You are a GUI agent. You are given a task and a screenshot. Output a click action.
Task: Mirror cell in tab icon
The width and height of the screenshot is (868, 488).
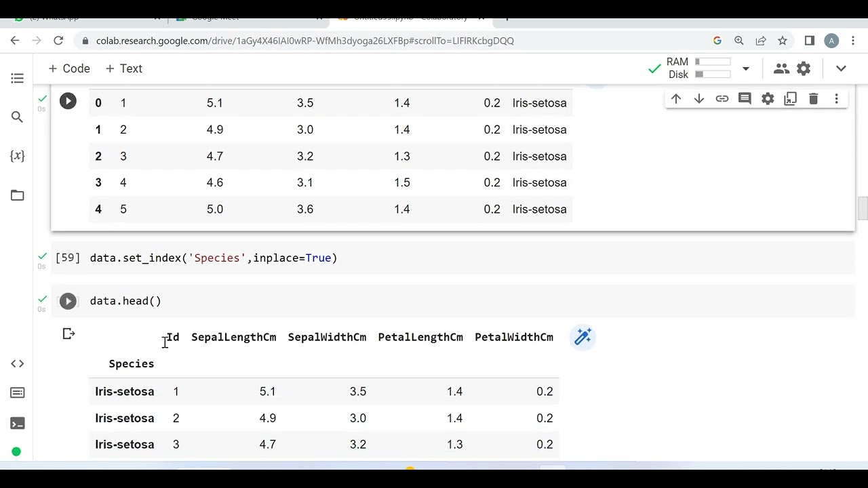click(791, 99)
